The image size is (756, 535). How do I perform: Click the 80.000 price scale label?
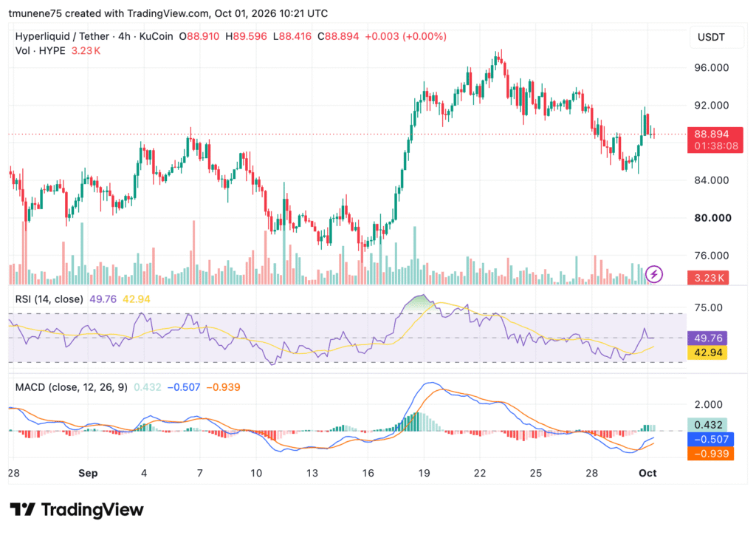712,217
